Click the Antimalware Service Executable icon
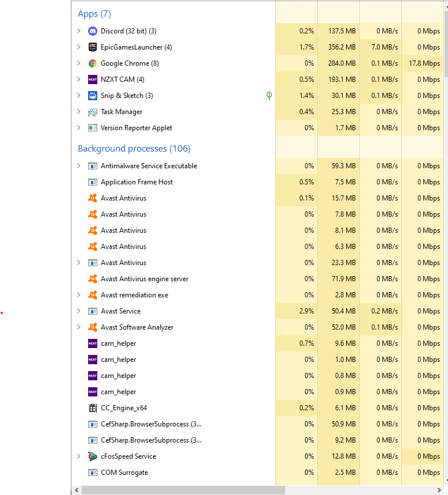This screenshot has width=448, height=495. 93,166
